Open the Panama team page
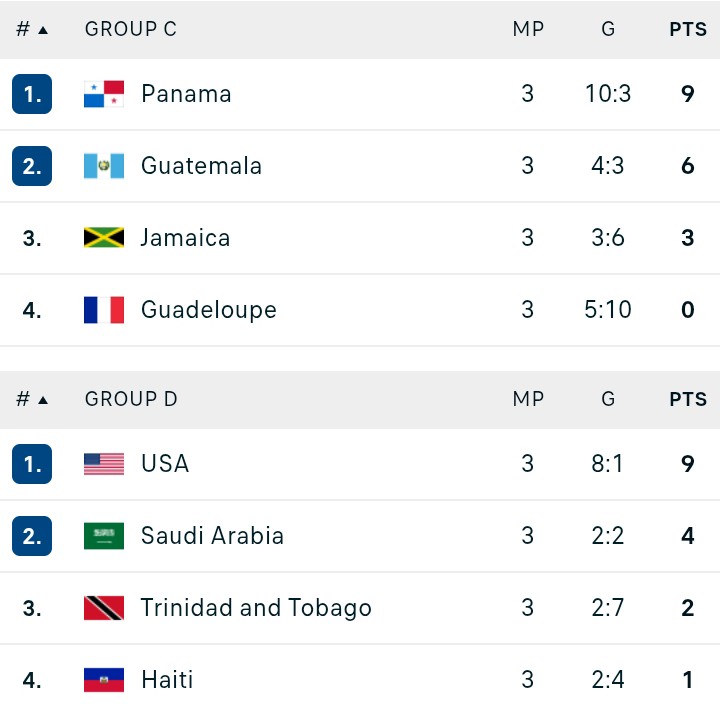 (186, 94)
